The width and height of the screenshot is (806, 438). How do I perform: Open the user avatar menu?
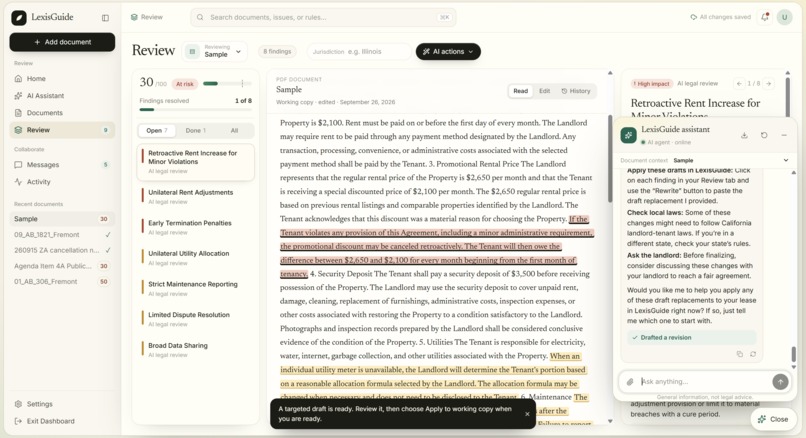click(x=784, y=17)
